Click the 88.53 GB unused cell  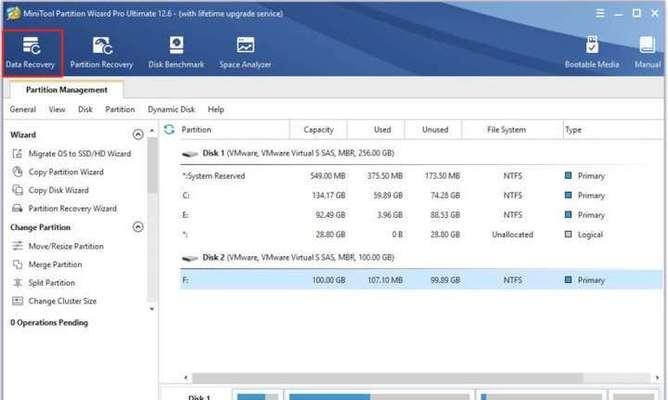point(445,215)
